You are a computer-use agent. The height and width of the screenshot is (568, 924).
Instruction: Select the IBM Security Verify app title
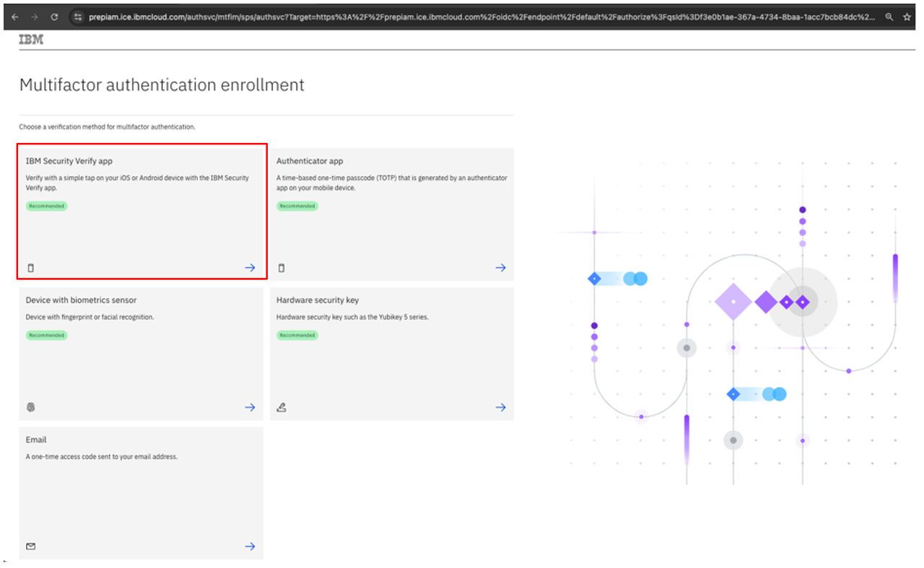tap(69, 161)
